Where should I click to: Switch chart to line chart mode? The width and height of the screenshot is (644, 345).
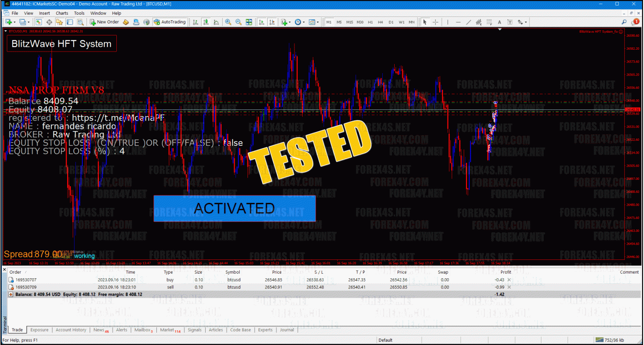[x=216, y=22]
